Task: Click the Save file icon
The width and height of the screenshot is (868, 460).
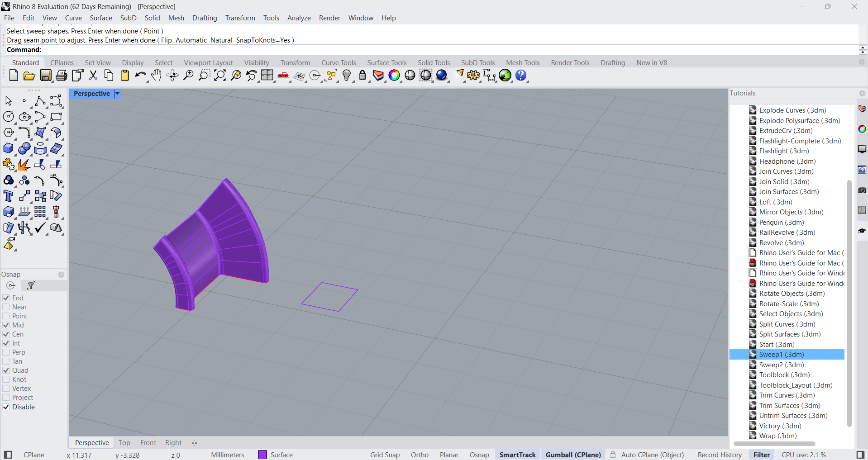Action: [x=46, y=76]
